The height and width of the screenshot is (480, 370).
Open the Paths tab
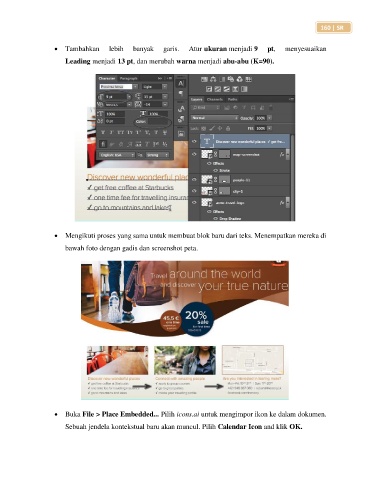(233, 99)
